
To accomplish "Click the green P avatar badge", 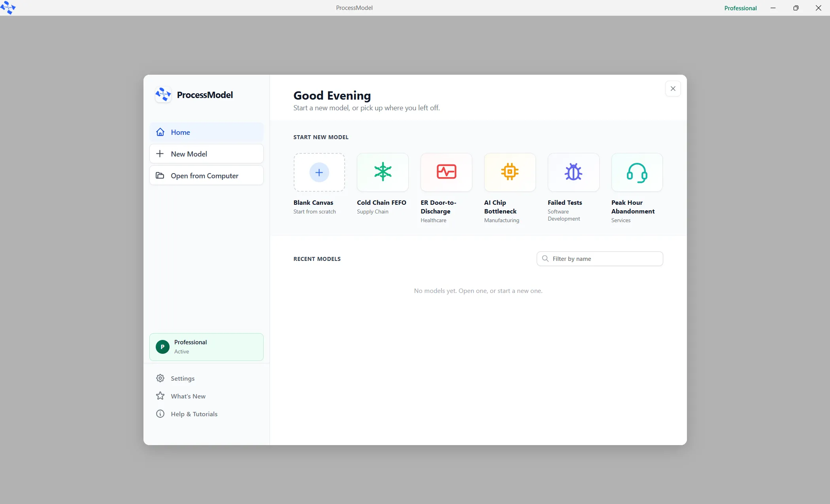I will click(x=162, y=347).
